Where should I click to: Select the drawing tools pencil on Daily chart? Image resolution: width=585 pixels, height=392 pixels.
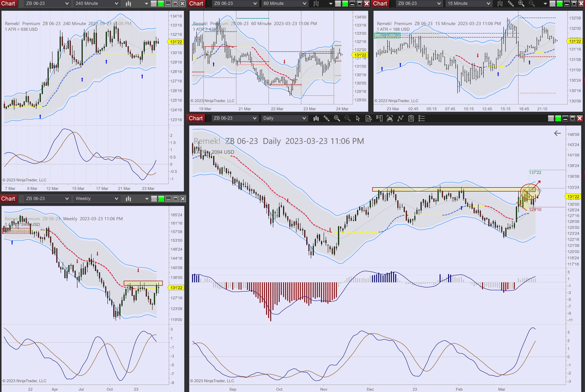coord(326,118)
